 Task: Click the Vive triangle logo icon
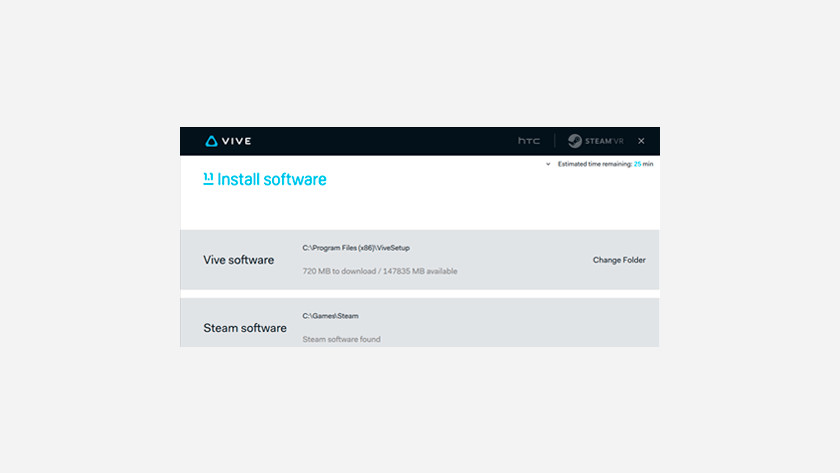tap(211, 141)
